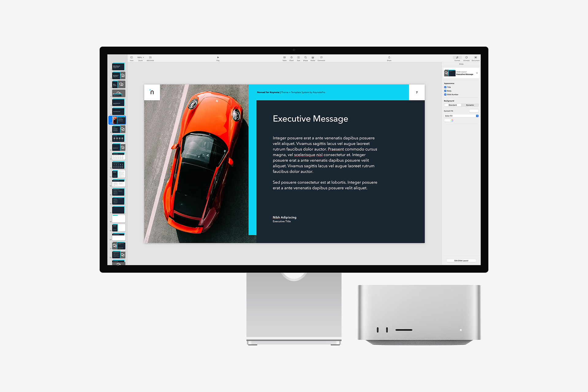588x392 pixels.
Task: Click the Comment tool icon
Action: pyautogui.click(x=330, y=58)
